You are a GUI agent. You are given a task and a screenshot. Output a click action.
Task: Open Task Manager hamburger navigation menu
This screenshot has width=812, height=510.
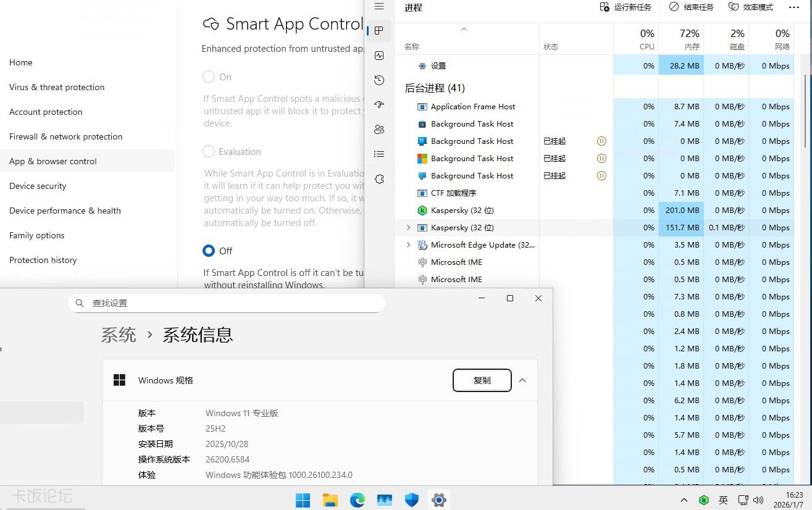tap(379, 7)
